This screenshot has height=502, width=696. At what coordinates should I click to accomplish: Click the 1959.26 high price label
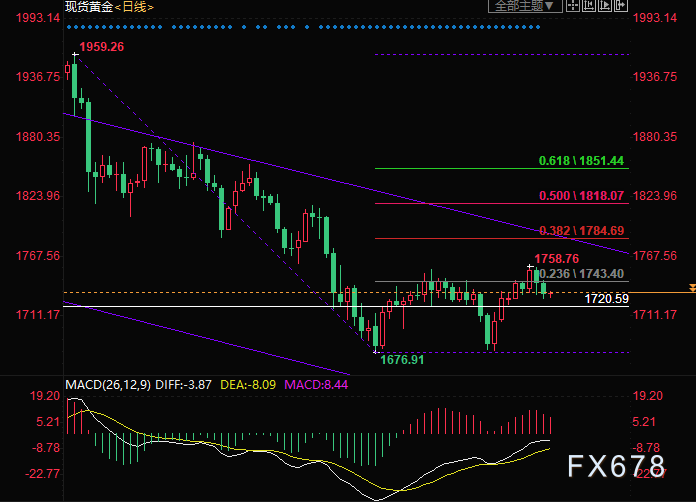[102, 47]
